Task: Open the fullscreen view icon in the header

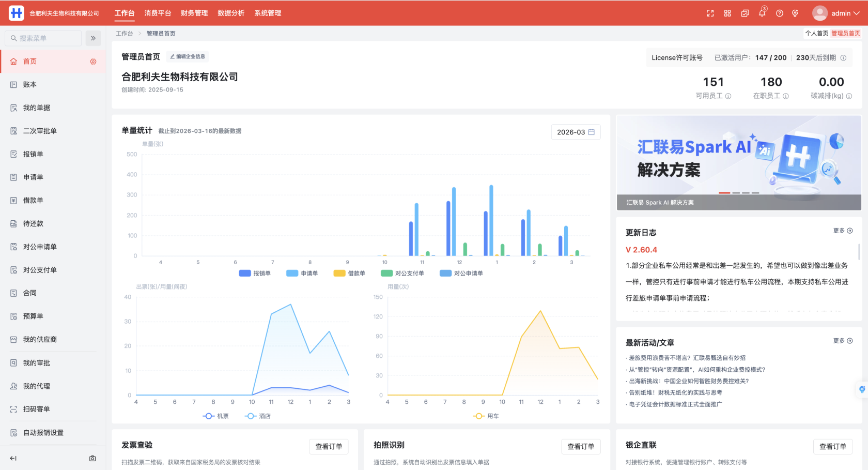Action: pyautogui.click(x=710, y=13)
